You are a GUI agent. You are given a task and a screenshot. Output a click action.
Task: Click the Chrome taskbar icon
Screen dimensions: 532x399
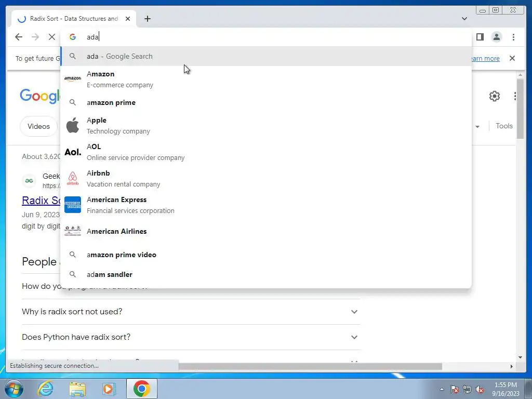click(x=141, y=389)
